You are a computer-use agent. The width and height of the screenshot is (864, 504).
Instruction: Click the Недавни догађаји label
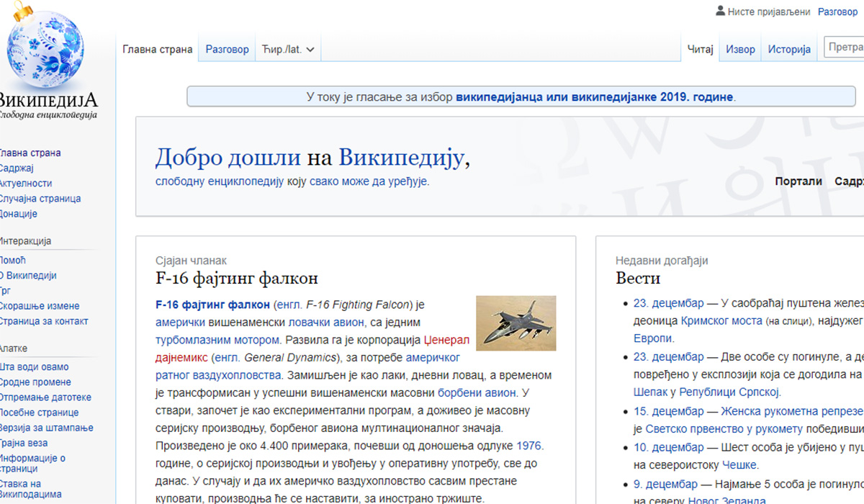pyautogui.click(x=662, y=261)
